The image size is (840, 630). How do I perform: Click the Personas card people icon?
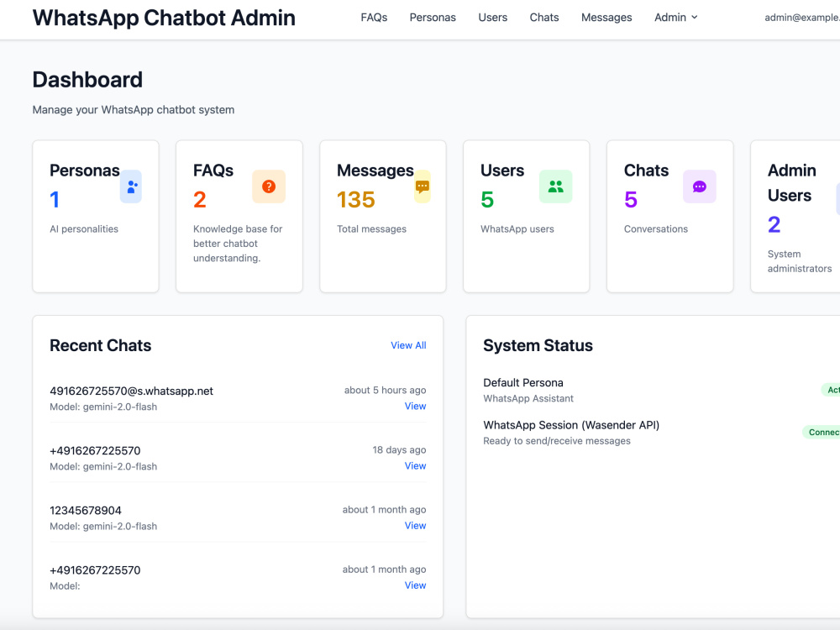pyautogui.click(x=131, y=186)
